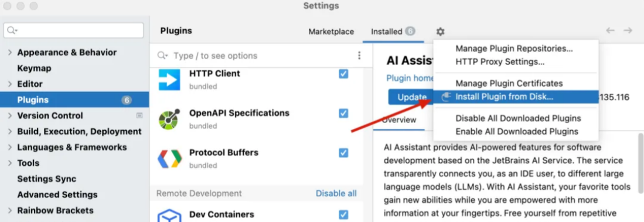Click the Dev Containers plugin icon
The height and width of the screenshot is (222, 644).
coord(169,216)
